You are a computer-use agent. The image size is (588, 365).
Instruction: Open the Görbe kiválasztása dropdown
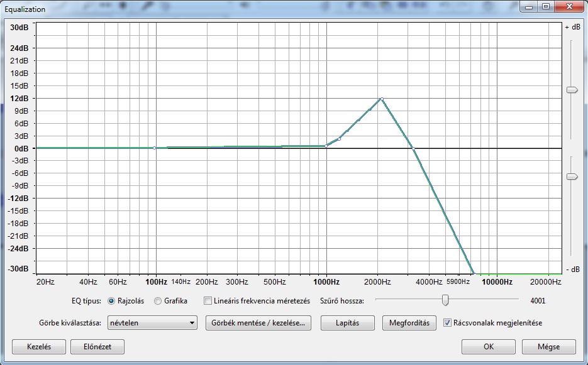point(153,323)
